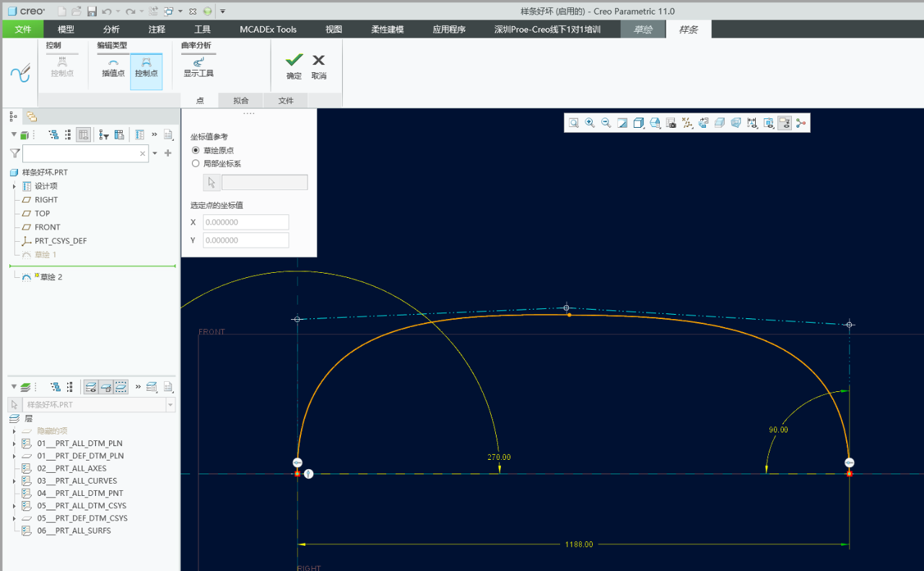Select the 草绘原点 radio button
924x571 pixels.
196,150
